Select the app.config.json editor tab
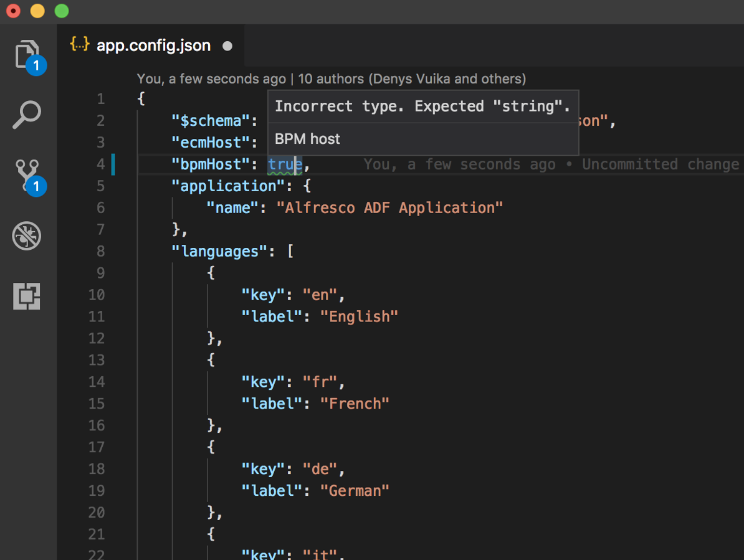The width and height of the screenshot is (744, 560). pos(151,45)
